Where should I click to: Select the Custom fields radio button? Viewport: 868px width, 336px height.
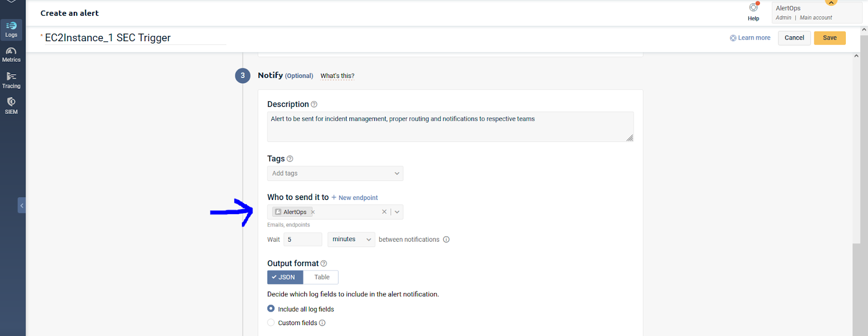[271, 323]
